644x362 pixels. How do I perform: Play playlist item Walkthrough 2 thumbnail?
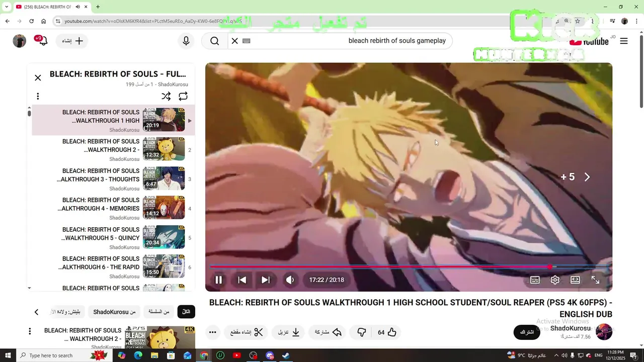tap(164, 149)
